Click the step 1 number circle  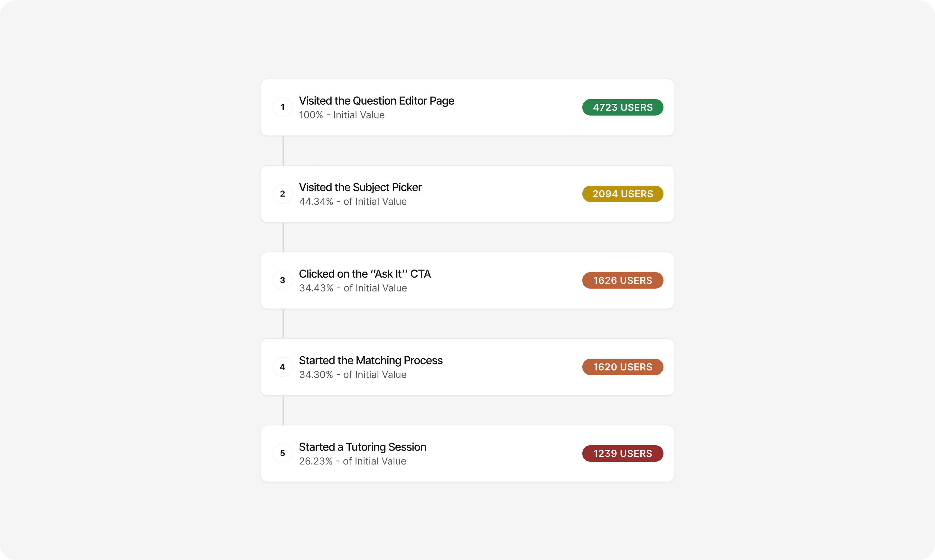[x=282, y=107]
